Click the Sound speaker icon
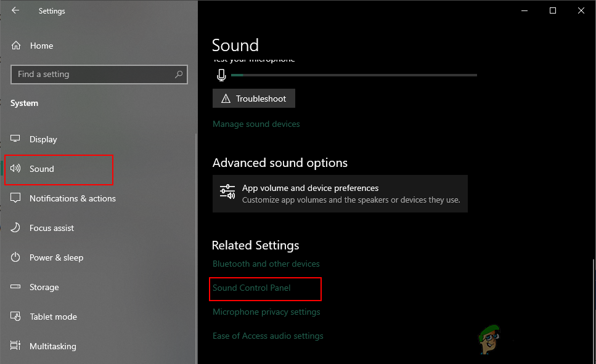596x364 pixels. (x=16, y=169)
